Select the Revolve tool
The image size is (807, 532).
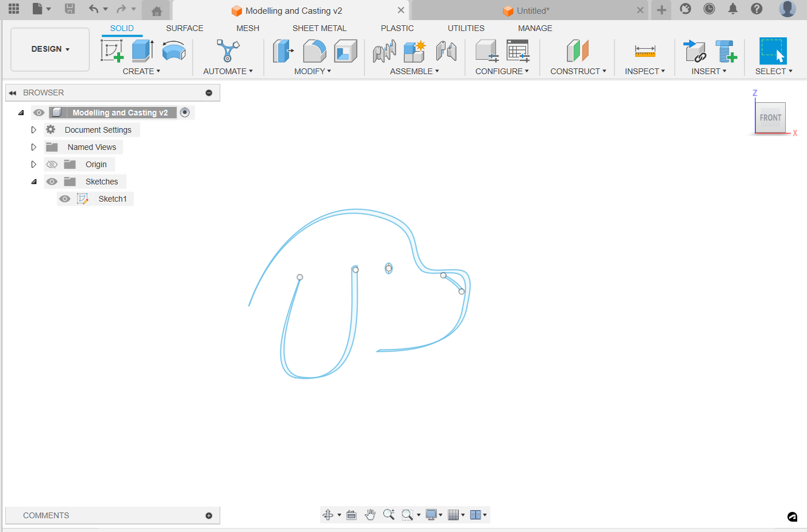174,51
